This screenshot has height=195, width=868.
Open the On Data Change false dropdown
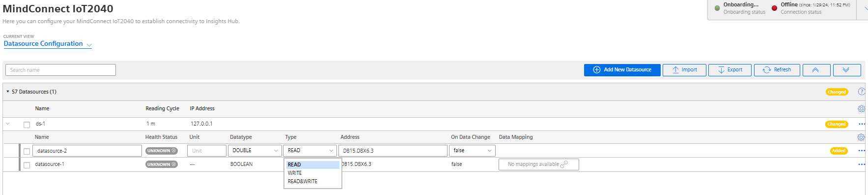(x=472, y=151)
